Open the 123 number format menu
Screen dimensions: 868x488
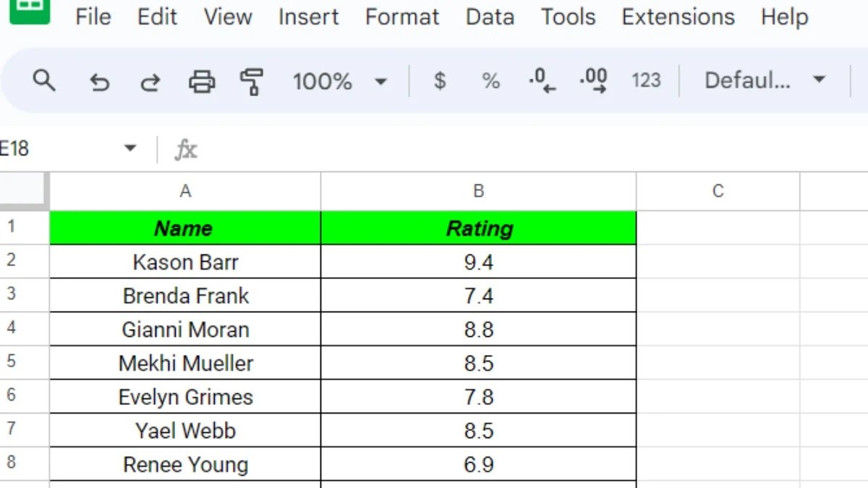(646, 81)
